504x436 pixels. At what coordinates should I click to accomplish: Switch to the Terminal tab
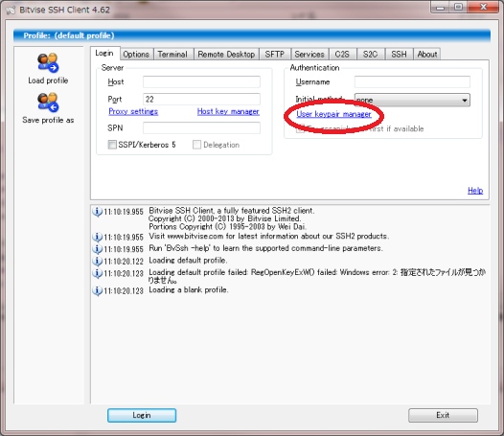[172, 55]
